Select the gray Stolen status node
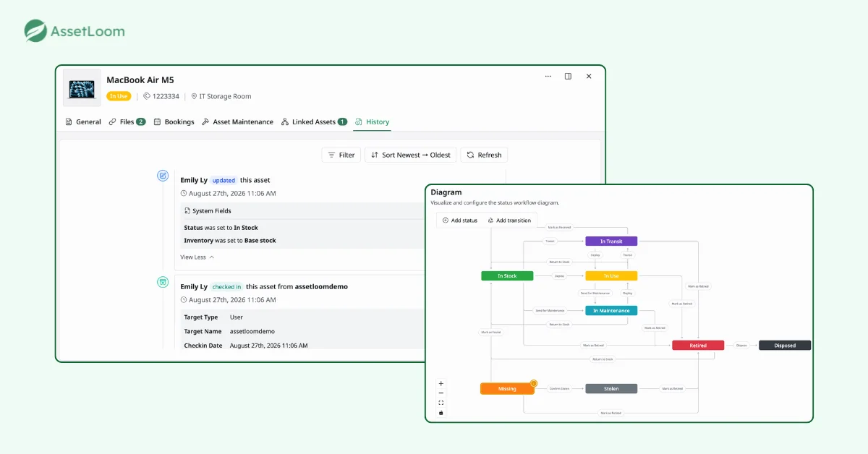The height and width of the screenshot is (454, 868). pos(611,389)
